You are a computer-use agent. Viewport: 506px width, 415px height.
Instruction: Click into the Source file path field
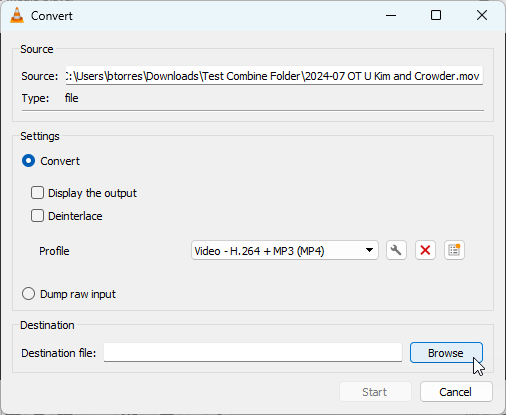click(274, 76)
